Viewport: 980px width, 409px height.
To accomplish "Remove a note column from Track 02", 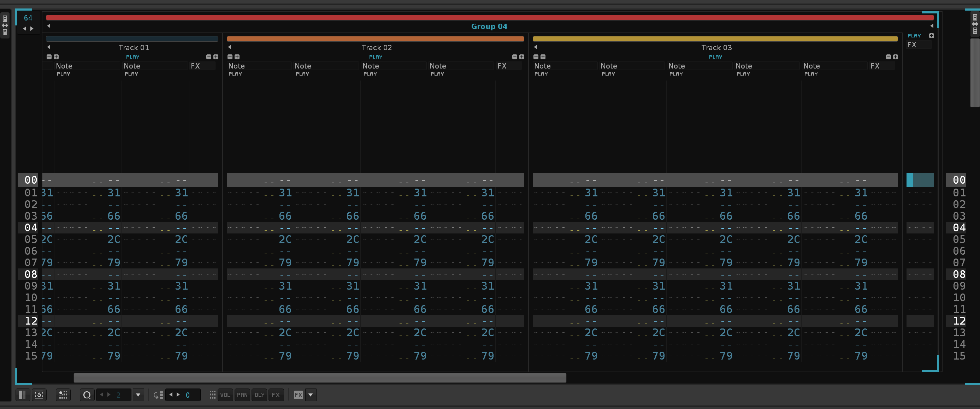I will [230, 57].
